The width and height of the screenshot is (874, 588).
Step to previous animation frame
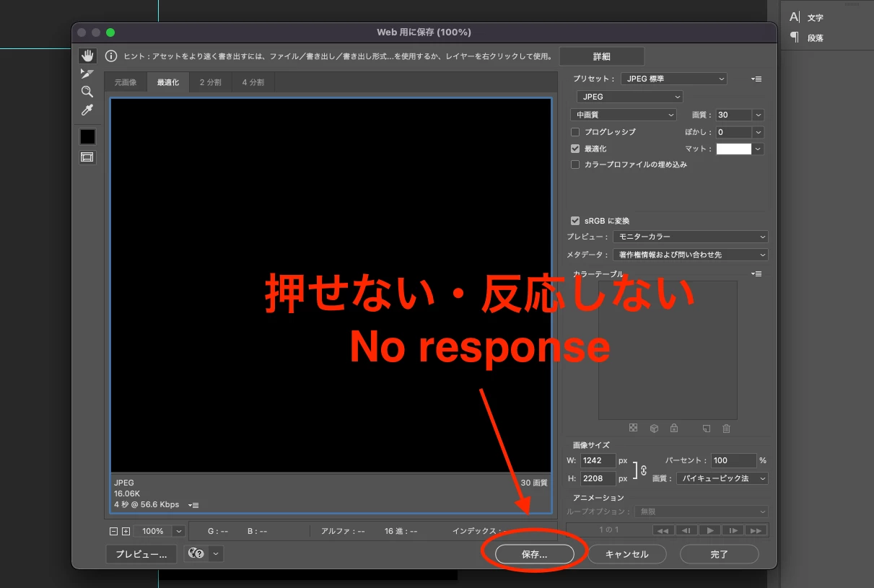(686, 530)
